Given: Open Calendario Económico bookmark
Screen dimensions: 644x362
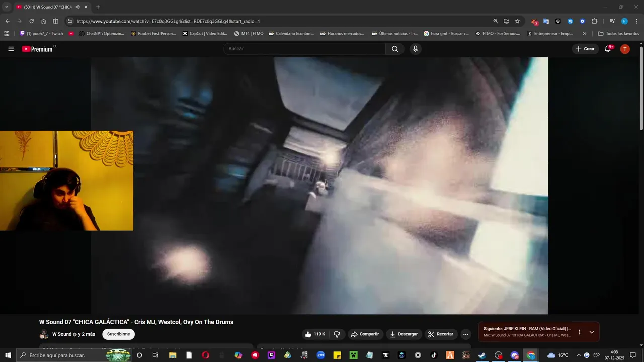Looking at the screenshot, I should pyautogui.click(x=291, y=34).
